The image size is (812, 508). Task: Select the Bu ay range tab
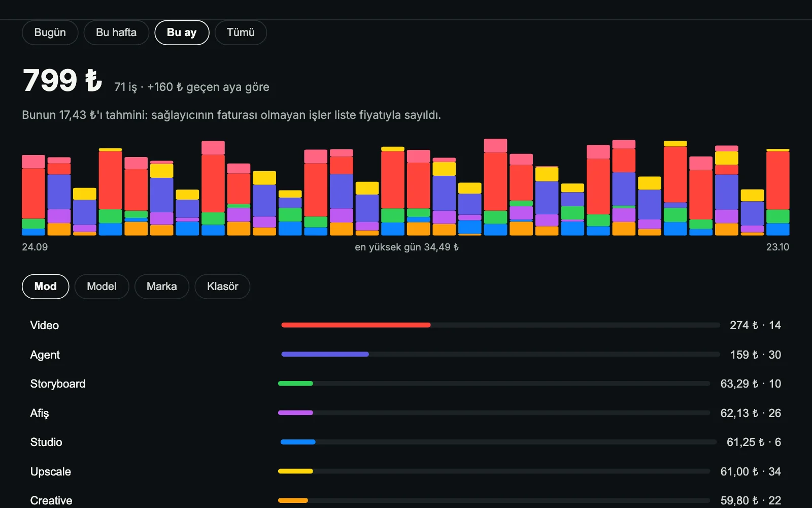182,33
